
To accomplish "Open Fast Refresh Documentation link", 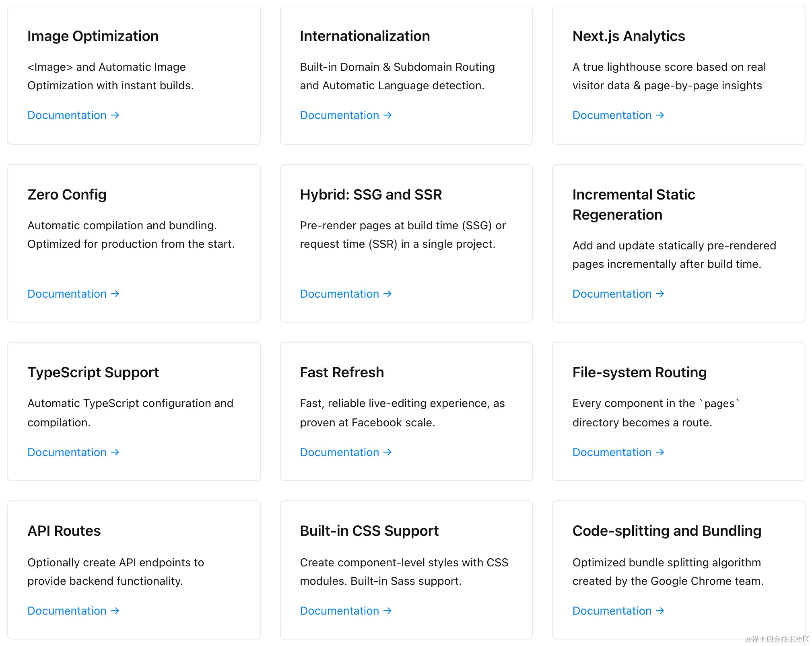I will coord(340,453).
